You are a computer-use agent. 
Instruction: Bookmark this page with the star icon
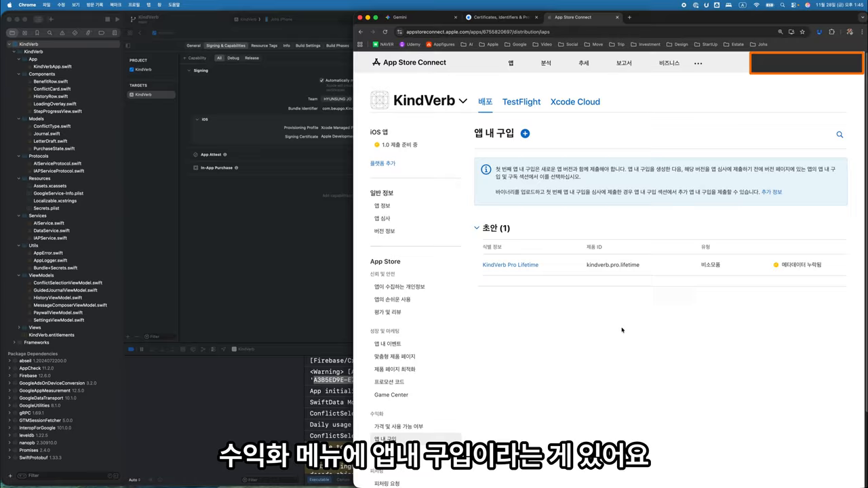[x=802, y=32]
